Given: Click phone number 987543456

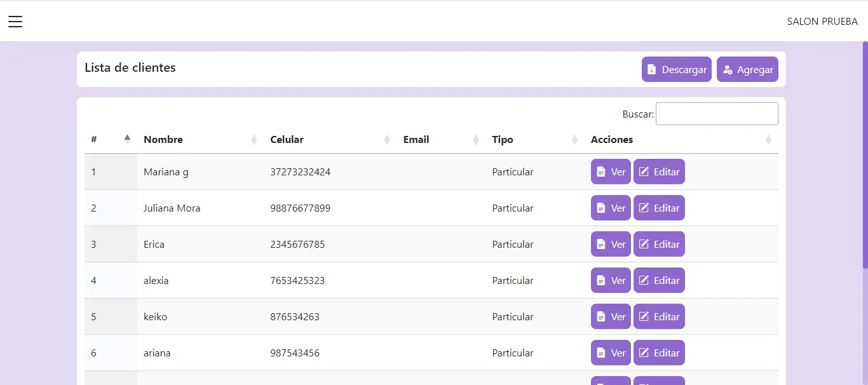Looking at the screenshot, I should [295, 353].
